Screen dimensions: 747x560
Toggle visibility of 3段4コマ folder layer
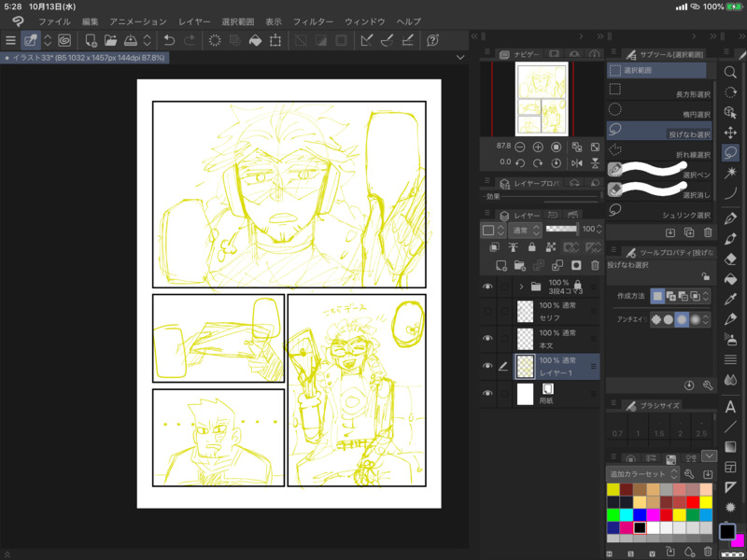pos(487,287)
